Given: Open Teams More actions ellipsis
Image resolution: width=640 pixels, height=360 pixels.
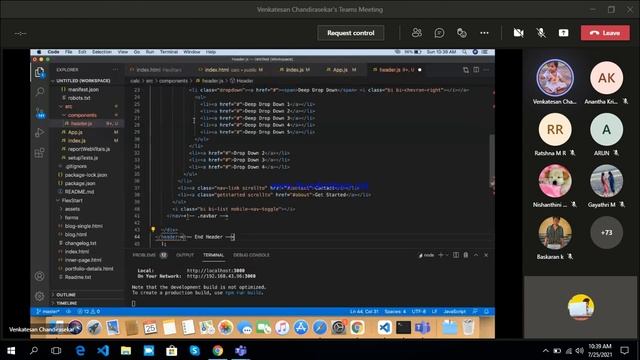Looking at the screenshot, I should coord(484,33).
